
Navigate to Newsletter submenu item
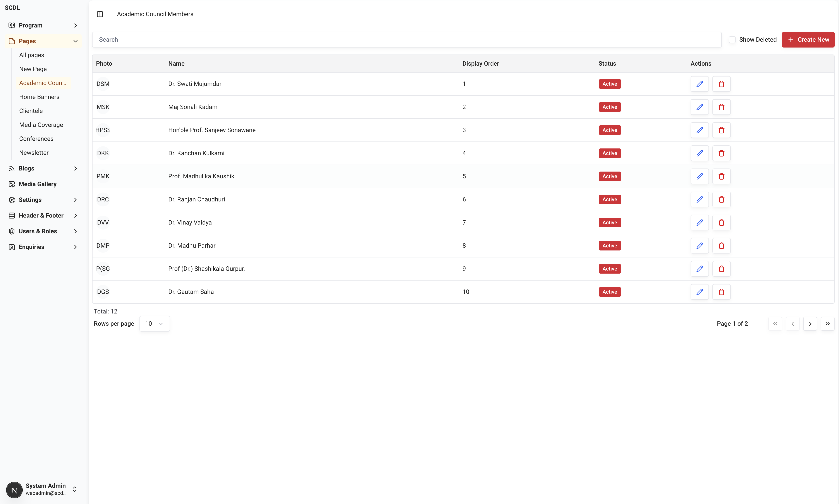pyautogui.click(x=34, y=153)
